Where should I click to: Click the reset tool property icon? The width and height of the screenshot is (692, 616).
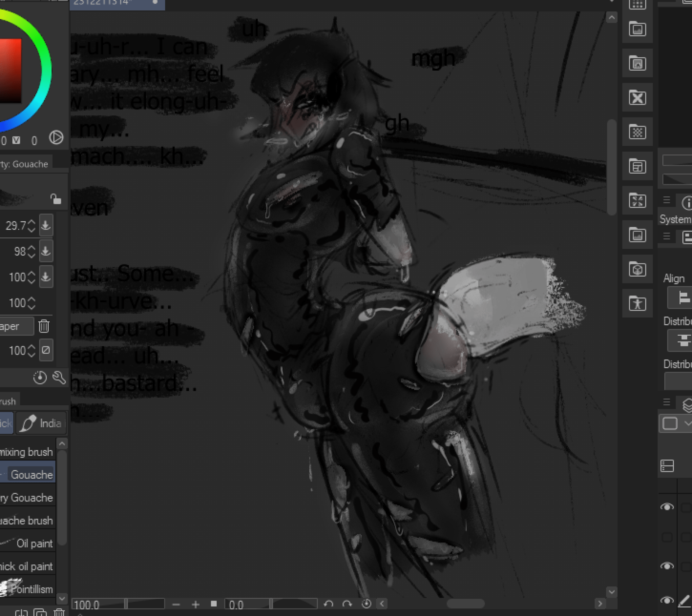pyautogui.click(x=40, y=378)
